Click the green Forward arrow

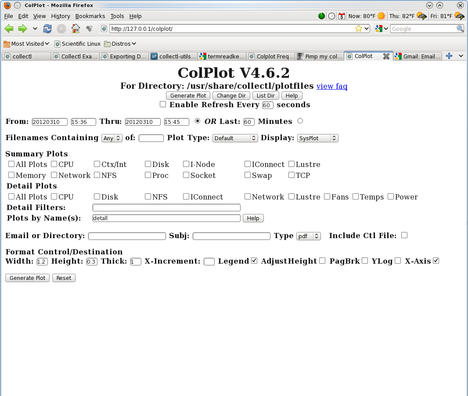tap(22, 29)
